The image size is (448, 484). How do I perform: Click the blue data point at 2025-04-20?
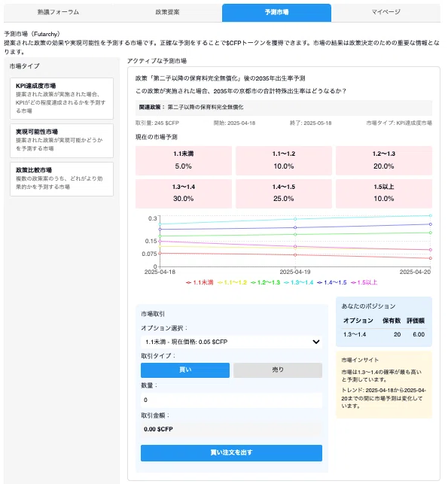431,224
